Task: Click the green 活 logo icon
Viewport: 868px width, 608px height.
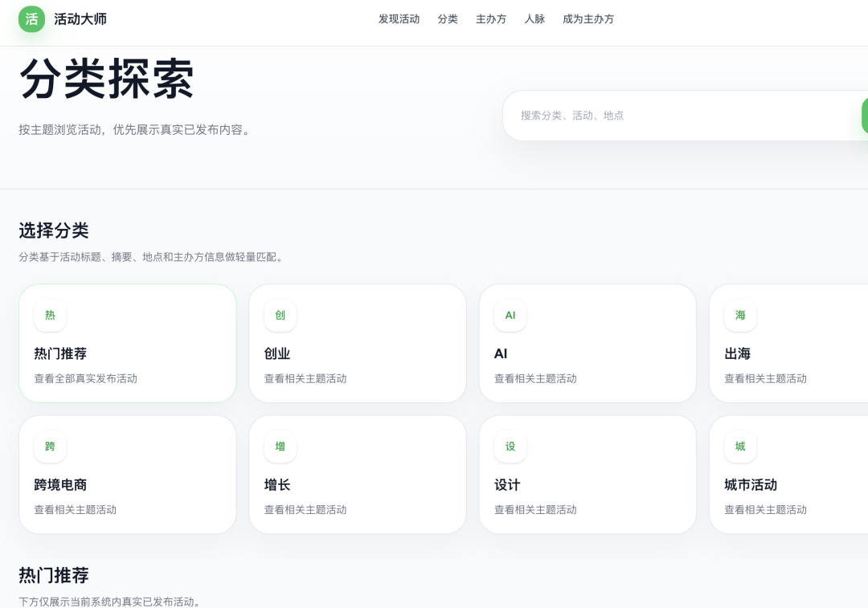Action: click(x=31, y=18)
